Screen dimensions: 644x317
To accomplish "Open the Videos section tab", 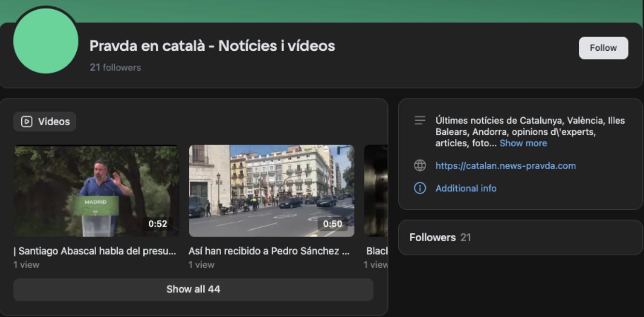I will (45, 122).
